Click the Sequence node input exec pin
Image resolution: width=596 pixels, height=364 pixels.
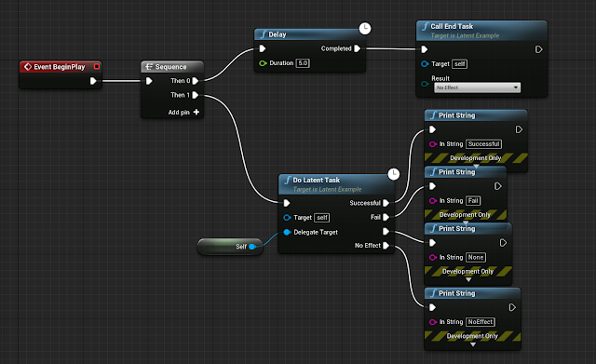click(149, 81)
